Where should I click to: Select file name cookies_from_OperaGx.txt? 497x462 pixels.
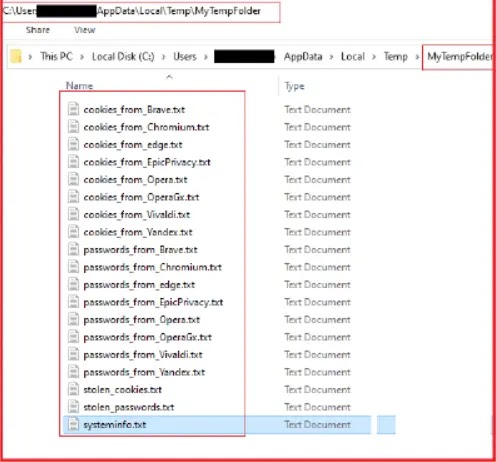click(x=141, y=197)
